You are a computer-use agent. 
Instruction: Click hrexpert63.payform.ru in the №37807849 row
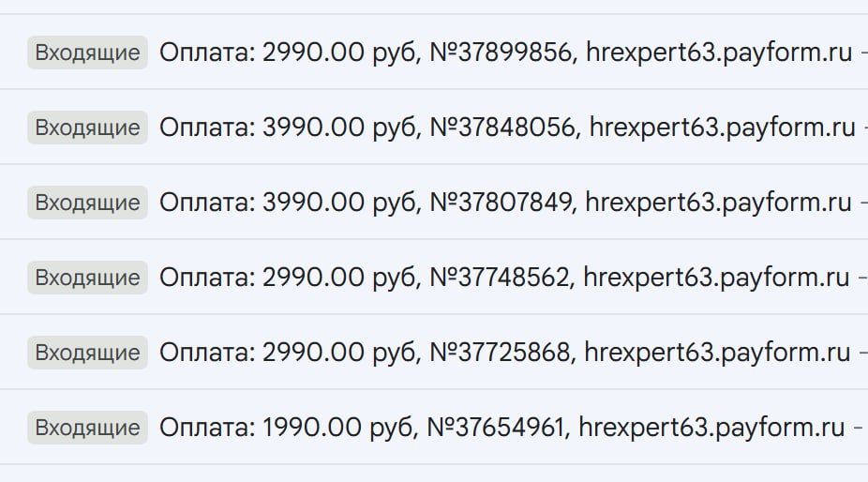pos(718,203)
